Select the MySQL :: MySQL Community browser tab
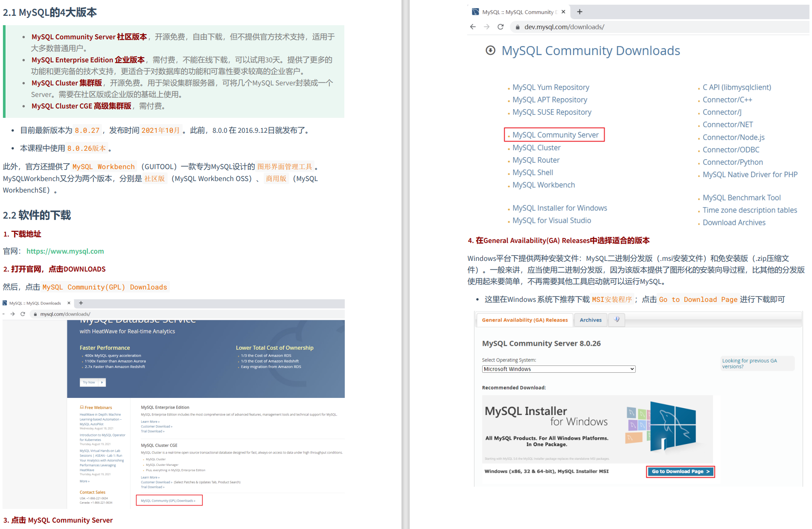This screenshot has height=529, width=812. pyautogui.click(x=518, y=12)
